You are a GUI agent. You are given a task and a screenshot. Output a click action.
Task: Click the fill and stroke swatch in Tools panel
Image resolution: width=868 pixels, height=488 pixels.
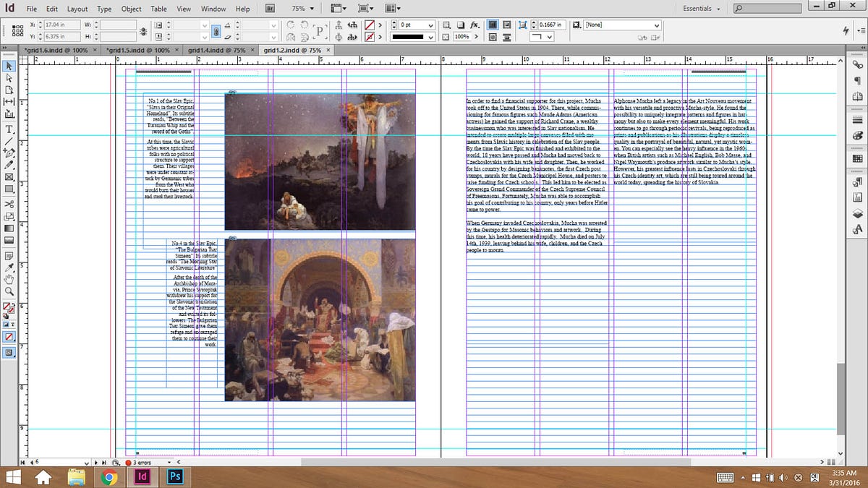click(x=9, y=309)
